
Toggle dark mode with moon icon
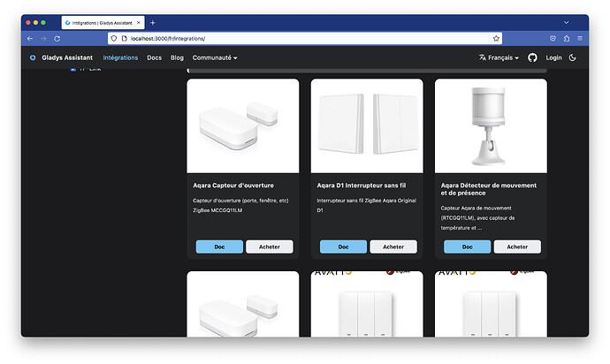click(573, 57)
